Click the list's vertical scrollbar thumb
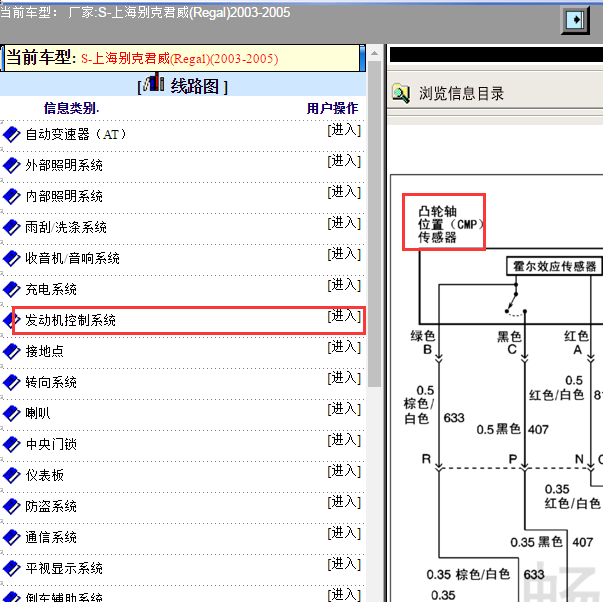Image resolution: width=603 pixels, height=602 pixels. click(375, 224)
